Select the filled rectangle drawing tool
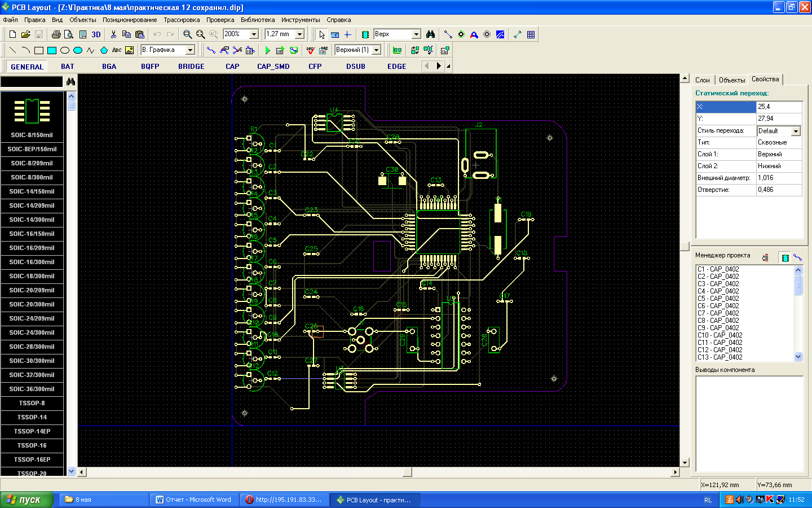Viewport: 812px width, 508px height. click(51, 50)
